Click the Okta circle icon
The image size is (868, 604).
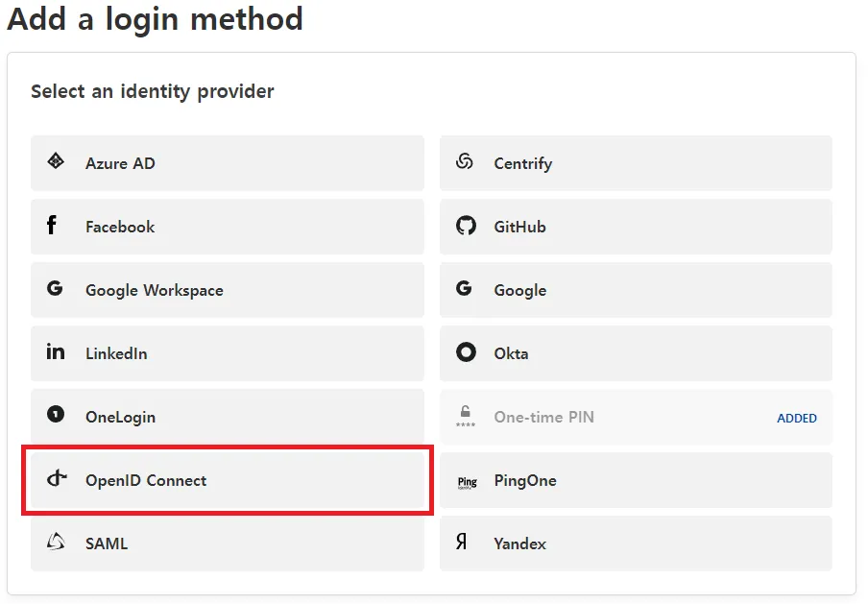click(x=465, y=352)
